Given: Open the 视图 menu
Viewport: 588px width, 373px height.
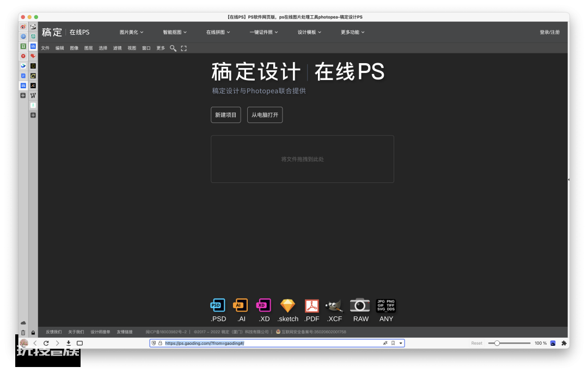Looking at the screenshot, I should coord(132,48).
